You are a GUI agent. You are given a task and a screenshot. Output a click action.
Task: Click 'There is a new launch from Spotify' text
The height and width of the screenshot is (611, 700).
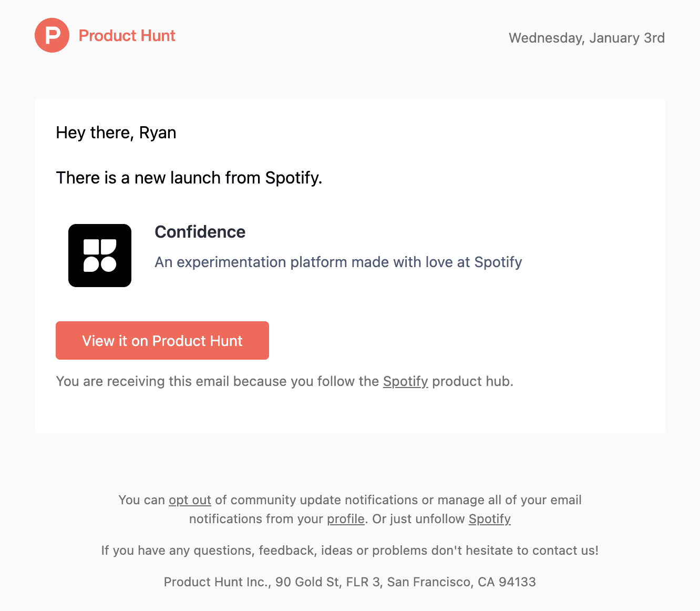pos(189,178)
